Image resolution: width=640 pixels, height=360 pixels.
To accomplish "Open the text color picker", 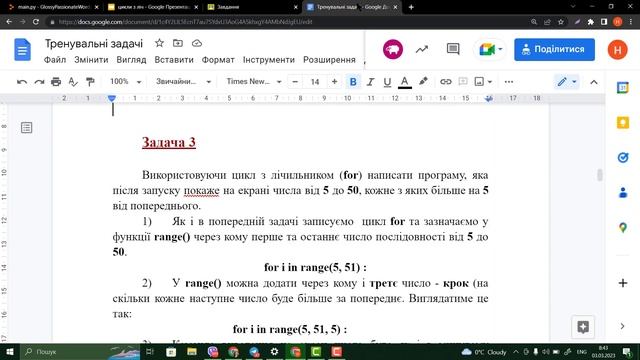I will pyautogui.click(x=404, y=82).
